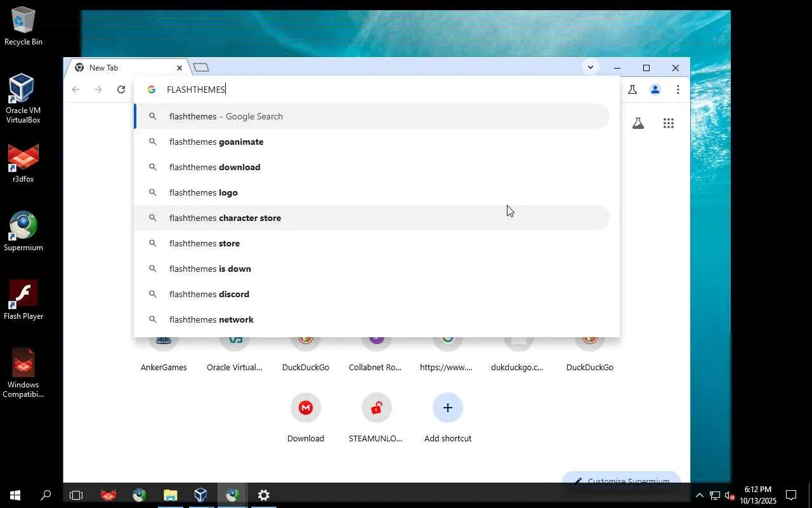Open the Google apps grid icon
812x508 pixels.
pyautogui.click(x=668, y=123)
